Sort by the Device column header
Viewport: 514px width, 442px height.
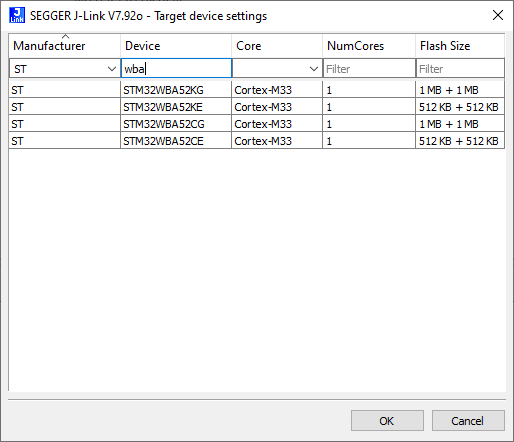(176, 46)
